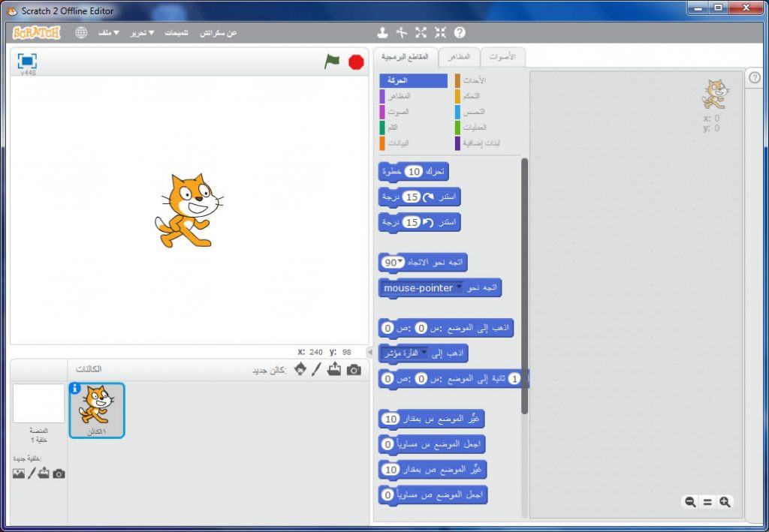Choose a new sprite from the library
This screenshot has height=532, width=769.
coord(300,369)
